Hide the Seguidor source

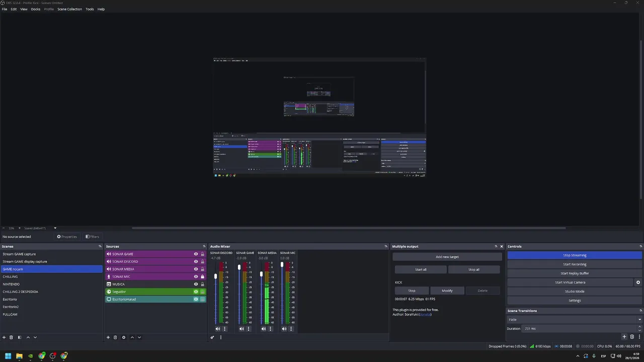(x=196, y=292)
